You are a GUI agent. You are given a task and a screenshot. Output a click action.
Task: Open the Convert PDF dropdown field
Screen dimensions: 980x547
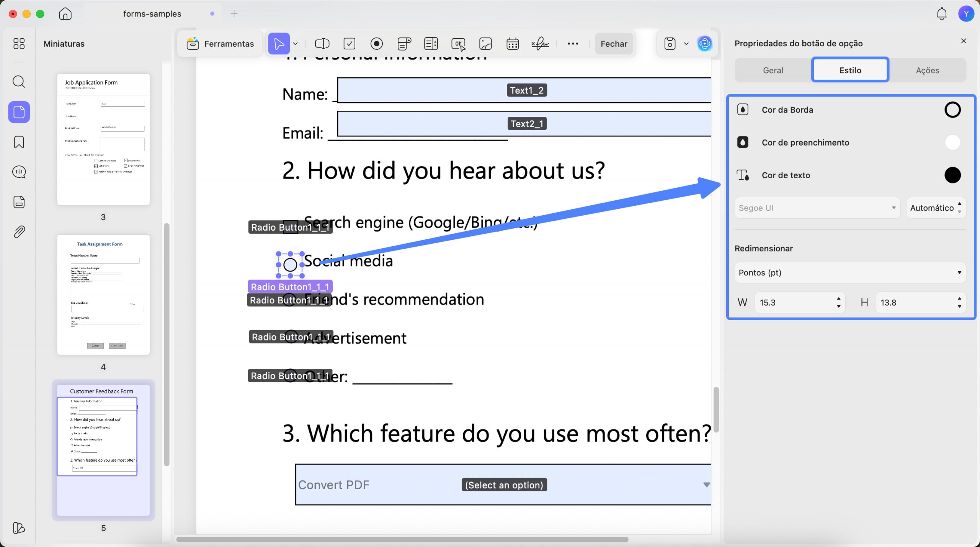(503, 485)
